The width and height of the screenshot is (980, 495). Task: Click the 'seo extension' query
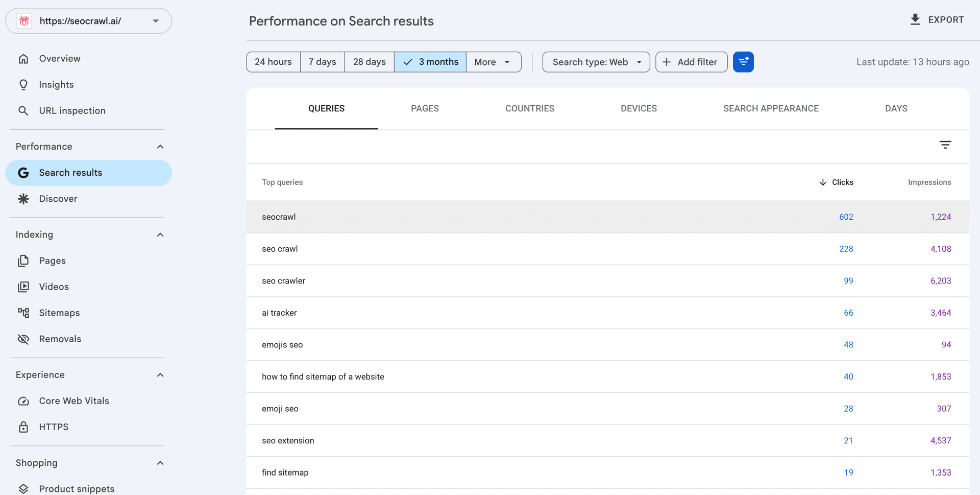(x=288, y=441)
